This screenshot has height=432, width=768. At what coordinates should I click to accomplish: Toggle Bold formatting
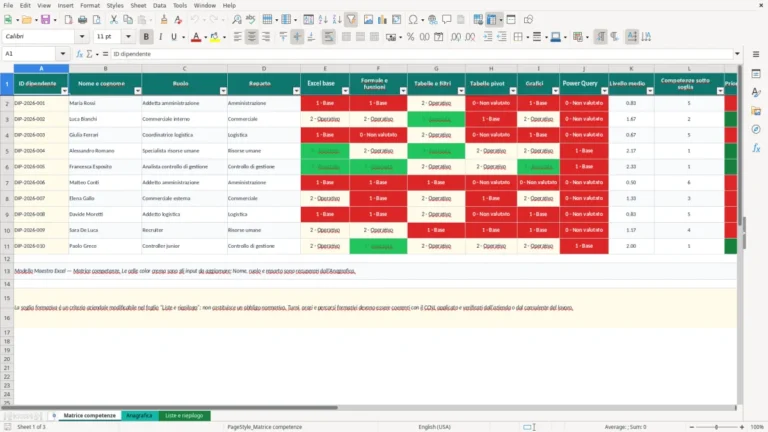point(146,37)
